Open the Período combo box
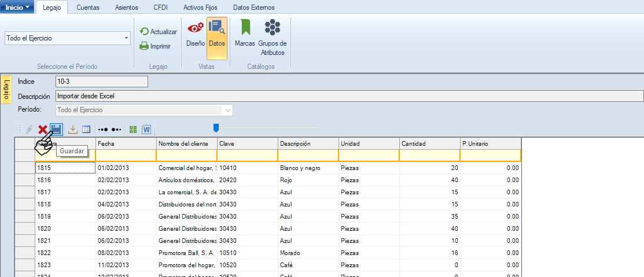This screenshot has width=644, height=277. 228,110
